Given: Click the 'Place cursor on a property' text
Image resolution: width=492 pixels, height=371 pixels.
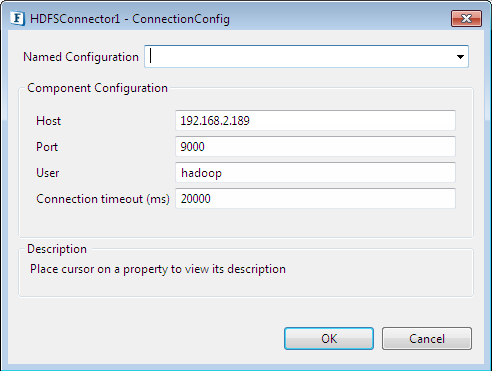Looking at the screenshot, I should click(x=158, y=269).
